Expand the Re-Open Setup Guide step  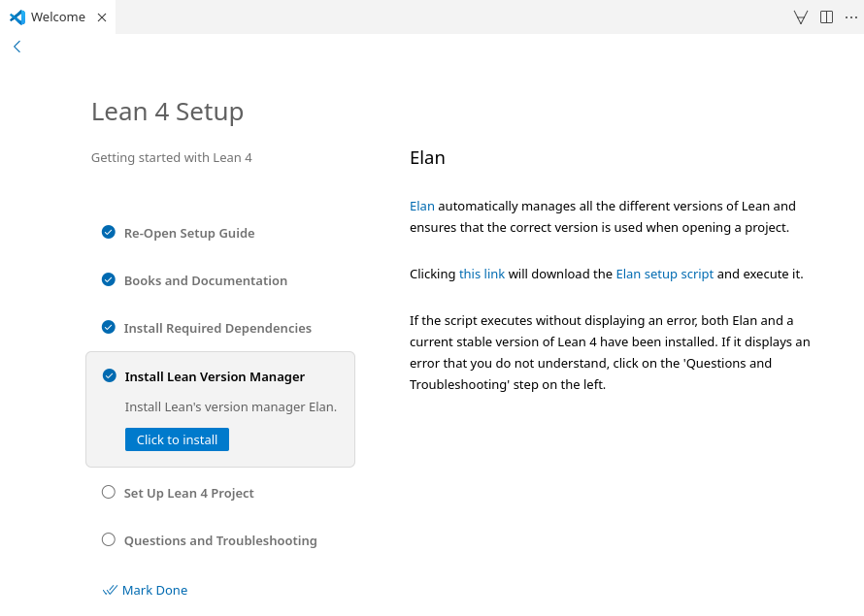tap(189, 234)
